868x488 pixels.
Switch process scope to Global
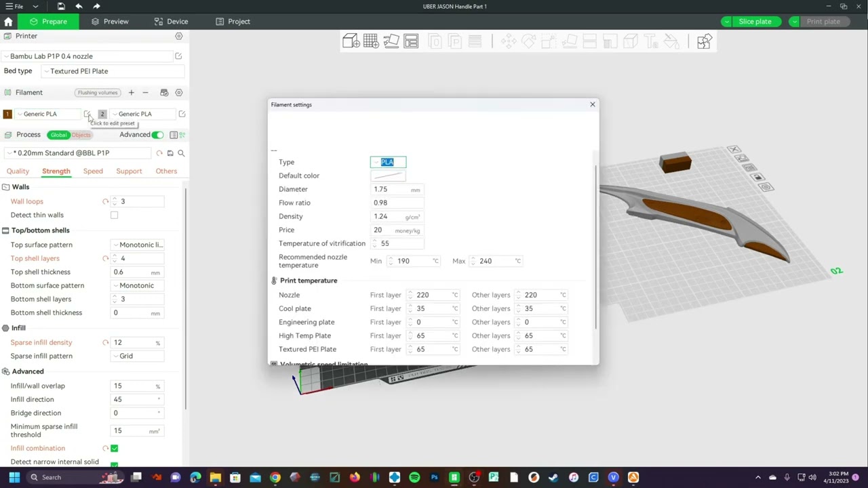click(x=59, y=135)
